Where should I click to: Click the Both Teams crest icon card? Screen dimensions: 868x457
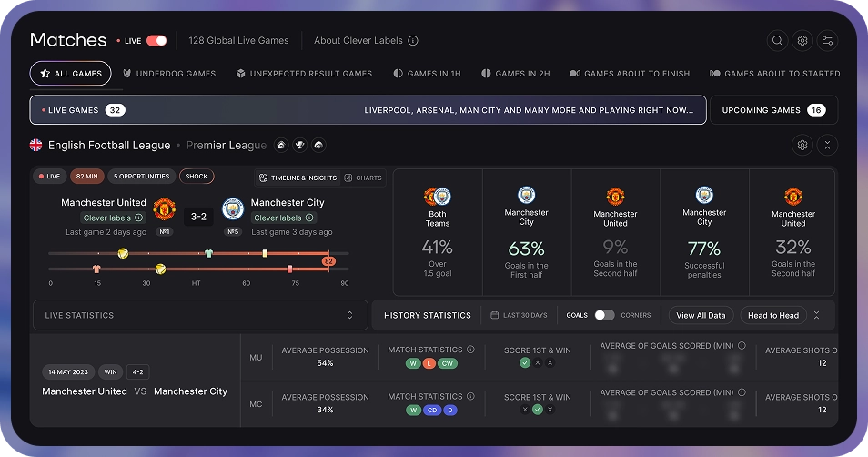(438, 196)
